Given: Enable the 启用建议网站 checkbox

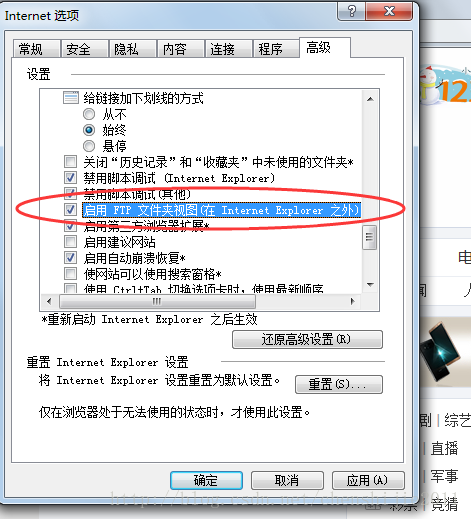Looking at the screenshot, I should click(x=70, y=241).
